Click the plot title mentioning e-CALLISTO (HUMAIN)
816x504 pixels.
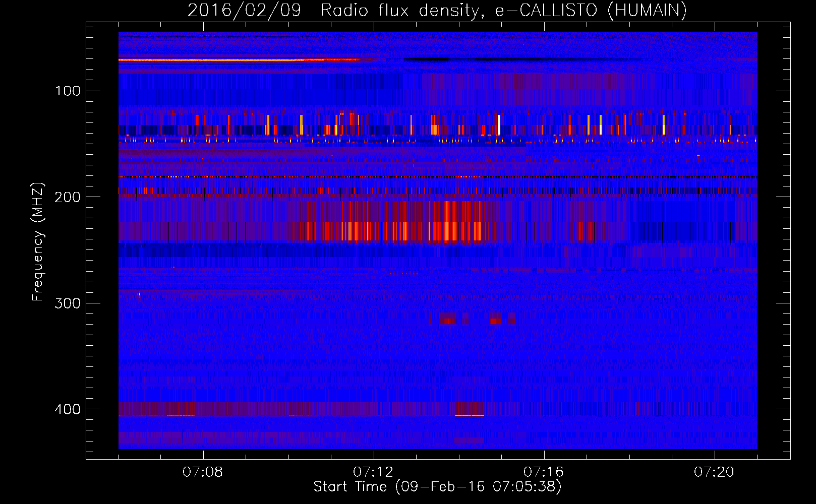437,10
